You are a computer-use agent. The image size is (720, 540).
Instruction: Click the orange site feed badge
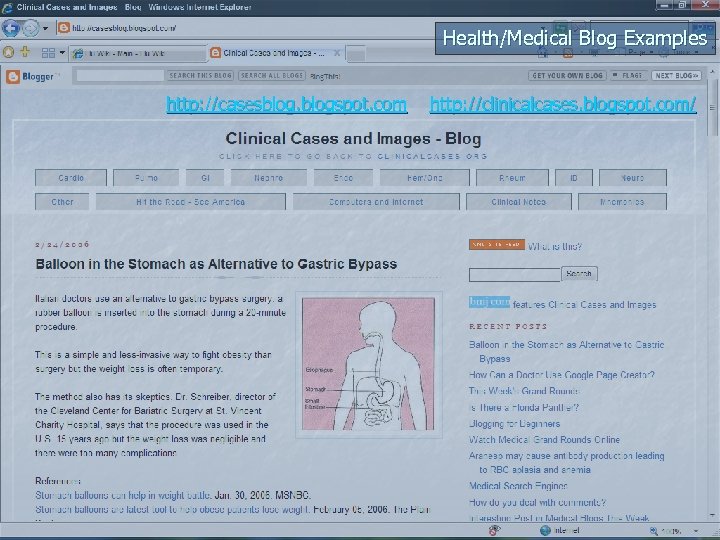(496, 245)
